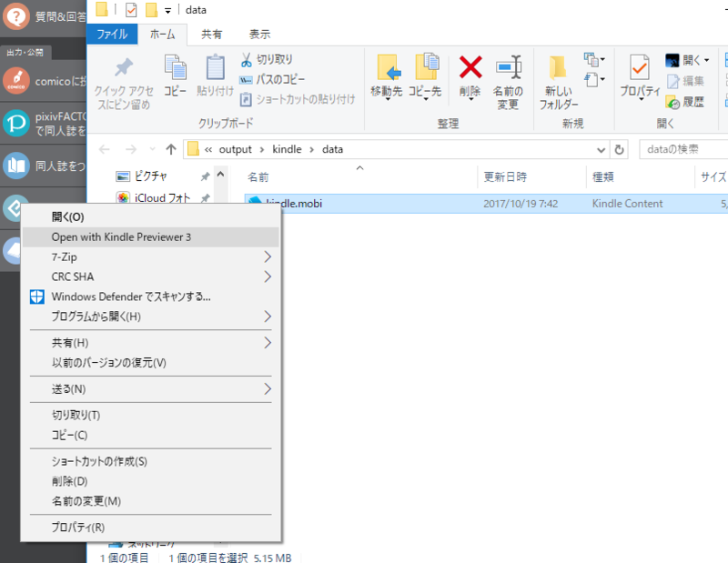Click the Copy To (コピー先) icon

427,66
